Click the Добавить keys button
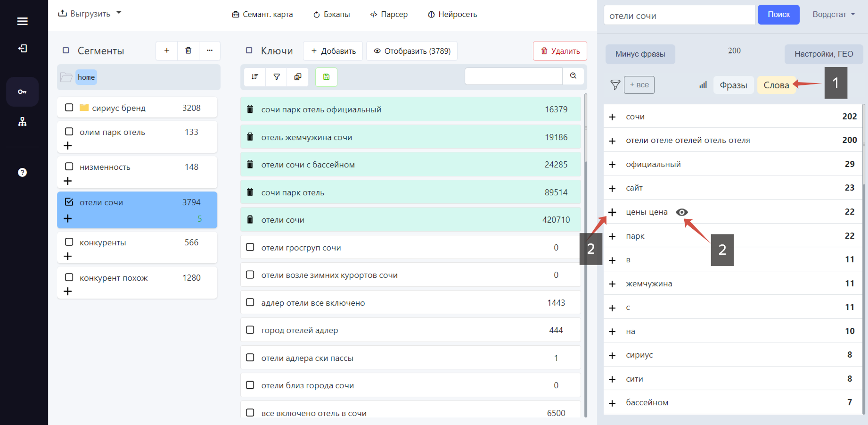 click(333, 51)
